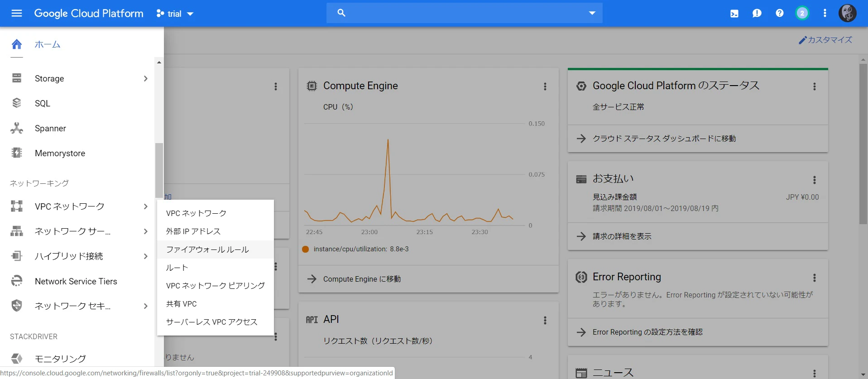Image resolution: width=868 pixels, height=379 pixels.
Task: Open Google Cloud Platform logo link
Action: pos(89,14)
